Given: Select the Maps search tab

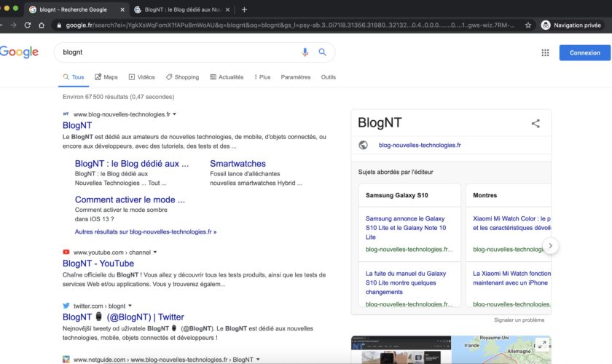Looking at the screenshot, I should [106, 77].
